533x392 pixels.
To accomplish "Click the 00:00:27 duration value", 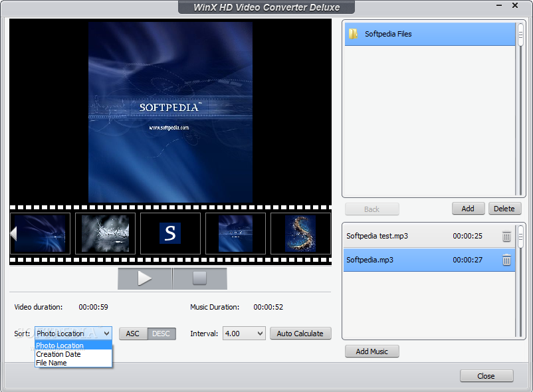I will click(467, 260).
